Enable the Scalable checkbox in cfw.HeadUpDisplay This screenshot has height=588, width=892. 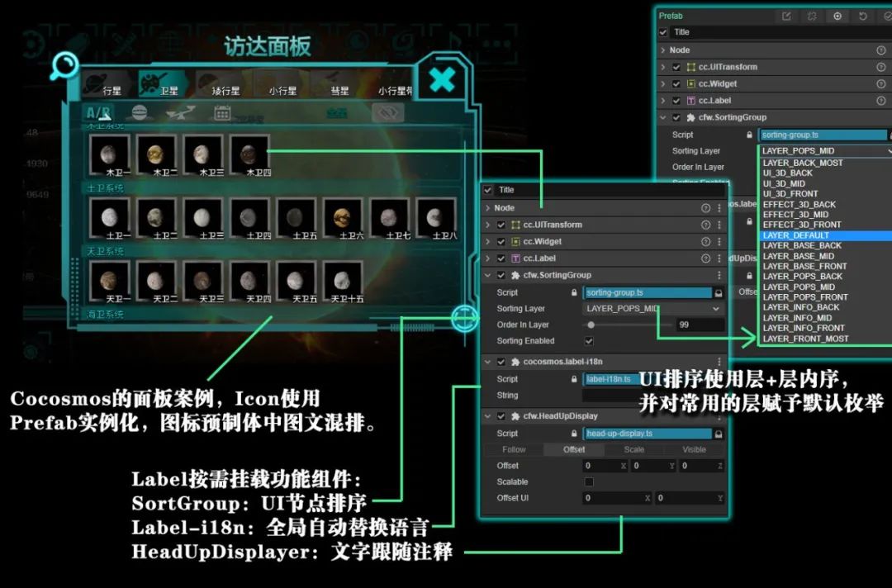[590, 481]
